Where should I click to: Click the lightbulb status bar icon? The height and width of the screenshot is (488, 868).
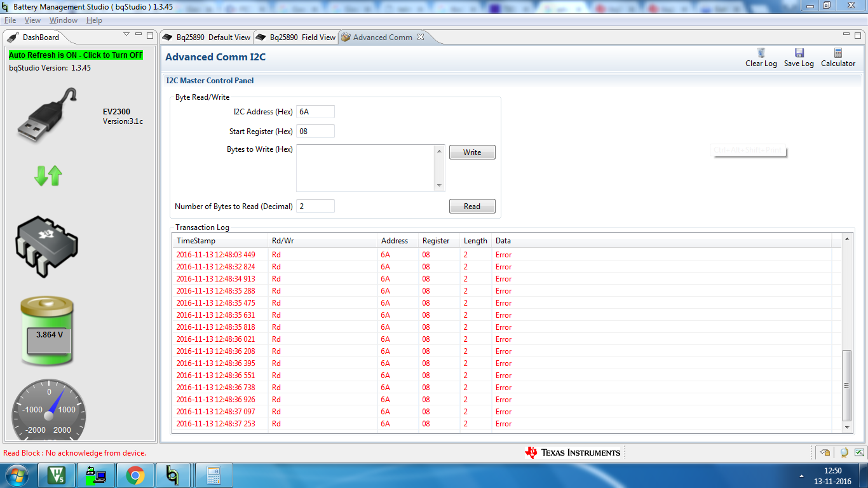point(844,452)
